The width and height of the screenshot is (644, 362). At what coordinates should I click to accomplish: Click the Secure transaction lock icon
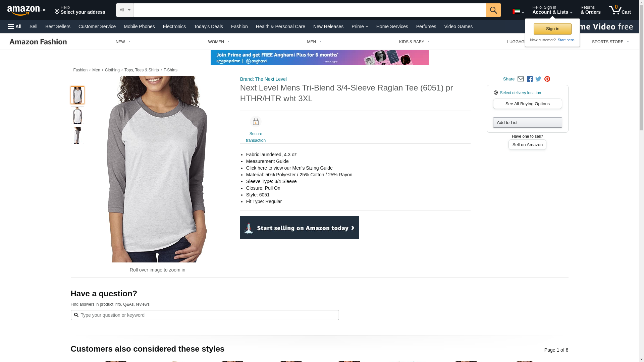[x=256, y=122]
